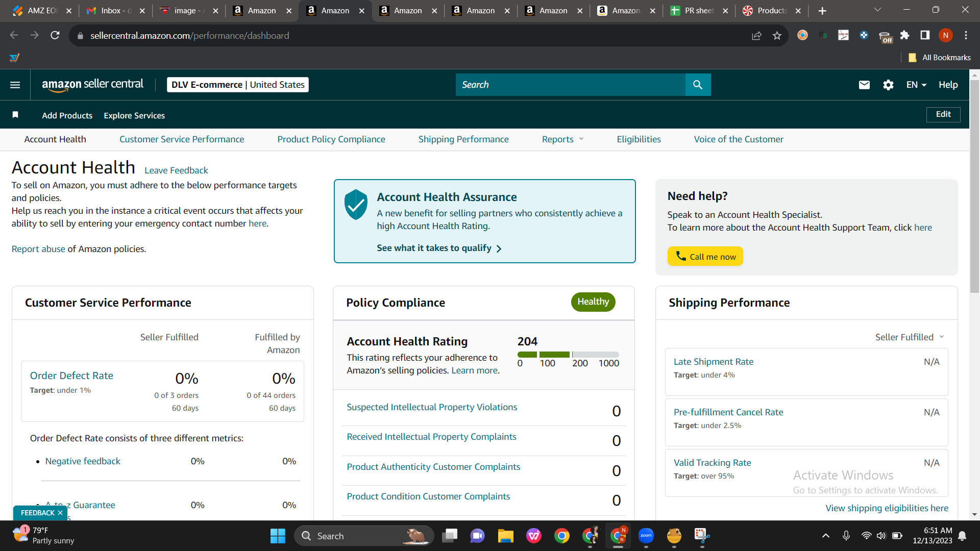Go back using the browser back arrow
This screenshot has width=980, height=551.
pyautogui.click(x=14, y=35)
